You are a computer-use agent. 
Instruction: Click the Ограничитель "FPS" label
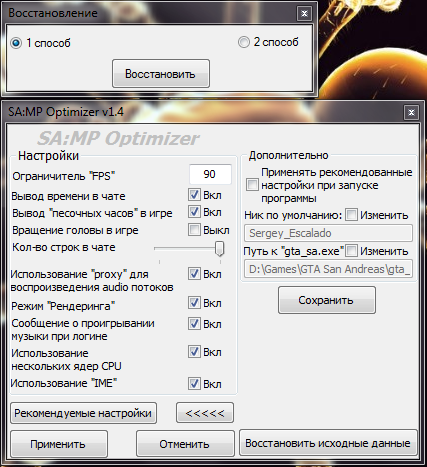64,176
